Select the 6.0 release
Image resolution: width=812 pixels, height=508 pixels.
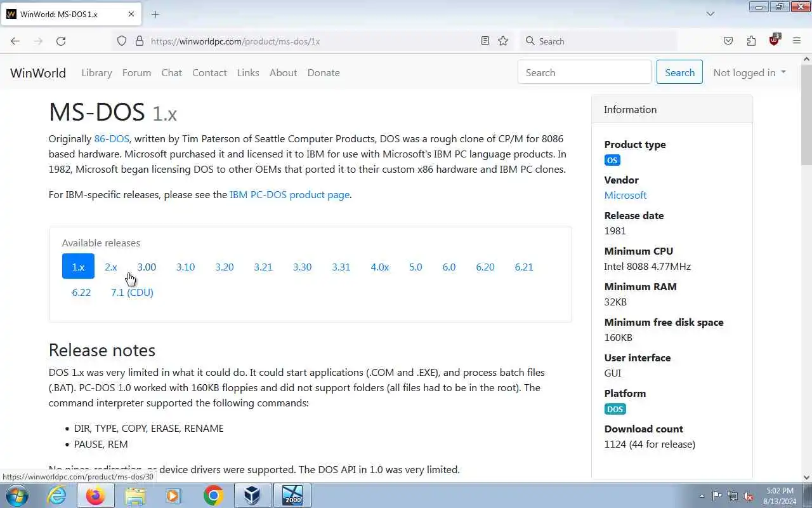[x=449, y=267]
